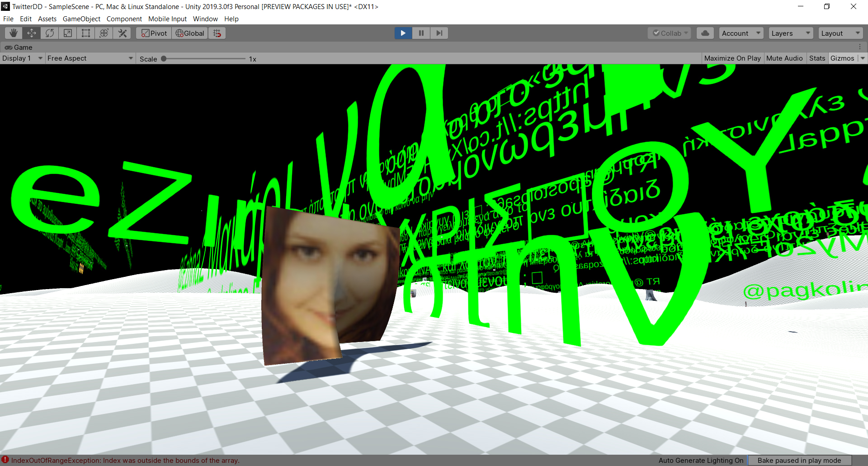Enable Mute Audio in Game view
Image resolution: width=868 pixels, height=466 pixels.
point(784,58)
